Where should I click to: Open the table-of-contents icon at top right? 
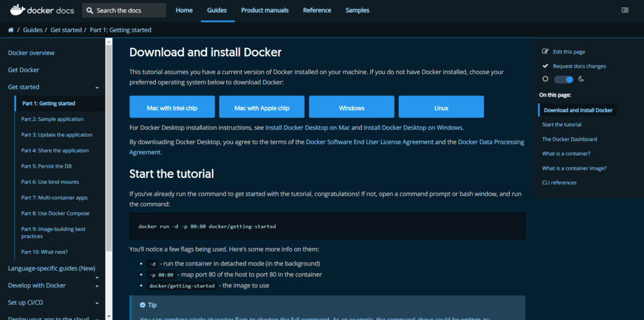coord(625,10)
